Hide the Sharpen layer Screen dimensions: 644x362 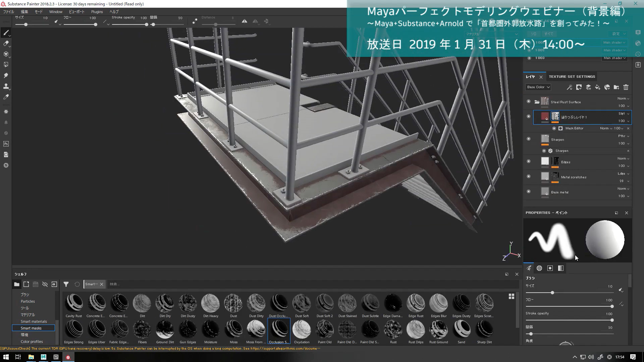pos(529,139)
